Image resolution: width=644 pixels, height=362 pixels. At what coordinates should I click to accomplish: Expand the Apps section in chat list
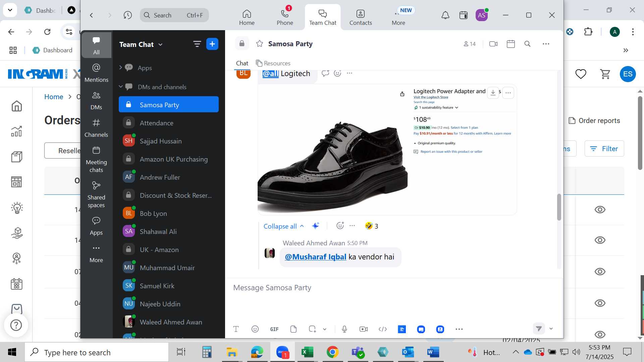[x=120, y=68]
